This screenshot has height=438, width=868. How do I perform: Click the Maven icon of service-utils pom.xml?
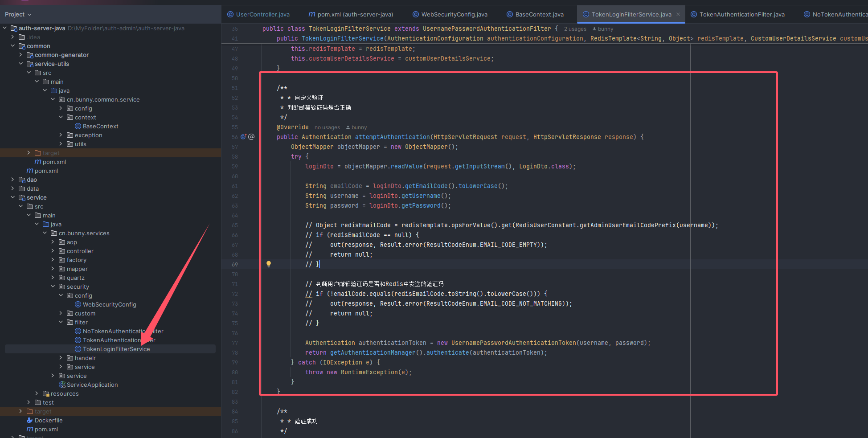(x=38, y=162)
